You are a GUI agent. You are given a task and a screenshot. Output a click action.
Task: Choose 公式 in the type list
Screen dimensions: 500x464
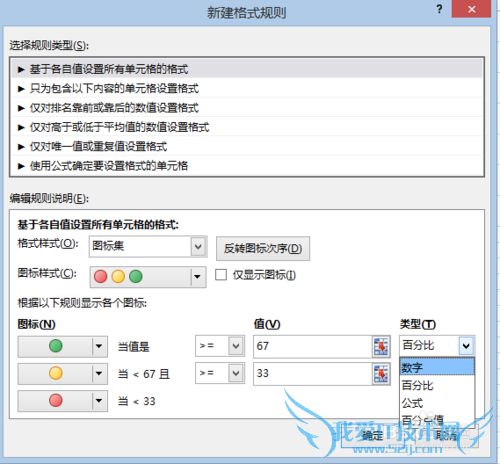tap(437, 403)
